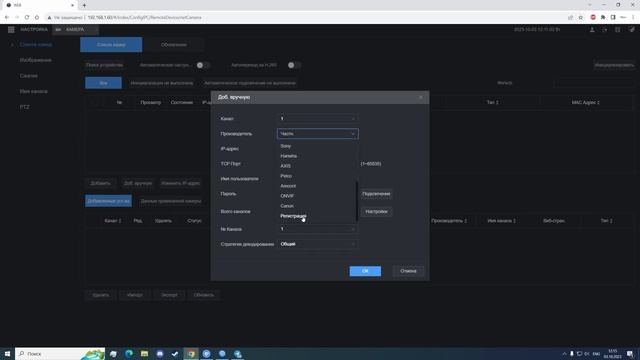The height and width of the screenshot is (360, 640).
Task: Confirm the dialog with OK
Action: click(x=365, y=271)
